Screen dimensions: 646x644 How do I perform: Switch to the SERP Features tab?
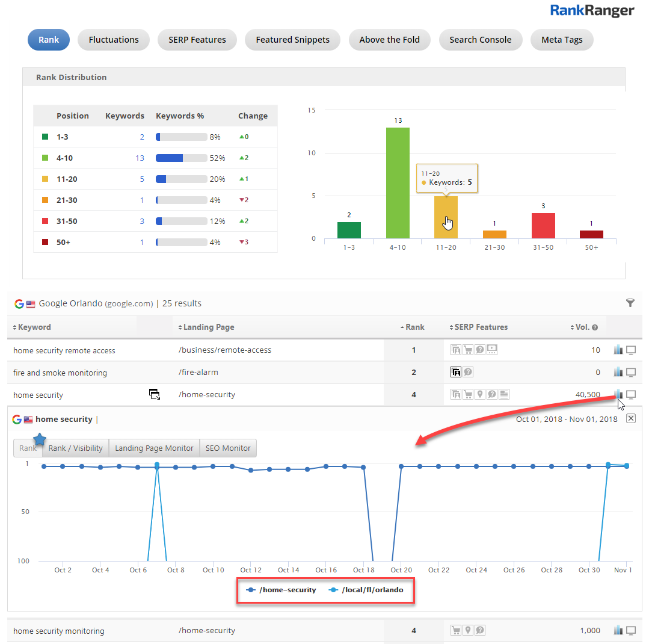pyautogui.click(x=197, y=40)
